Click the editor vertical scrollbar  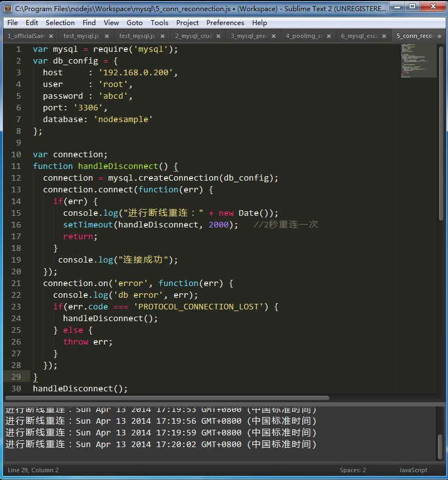[441, 133]
